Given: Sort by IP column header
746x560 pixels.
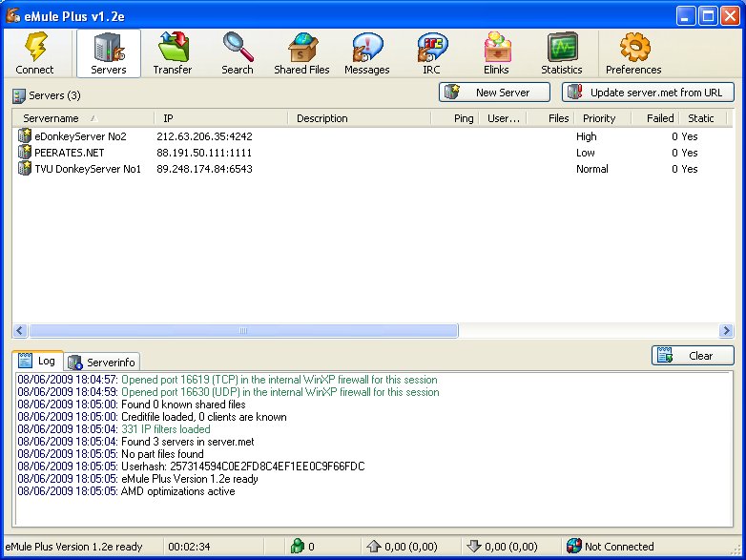Looking at the screenshot, I should point(220,118).
